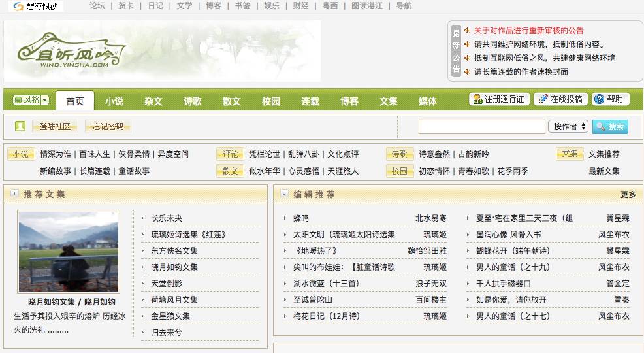Click the 更多 link in 编辑推荐
The image size is (644, 353).
[x=628, y=194]
